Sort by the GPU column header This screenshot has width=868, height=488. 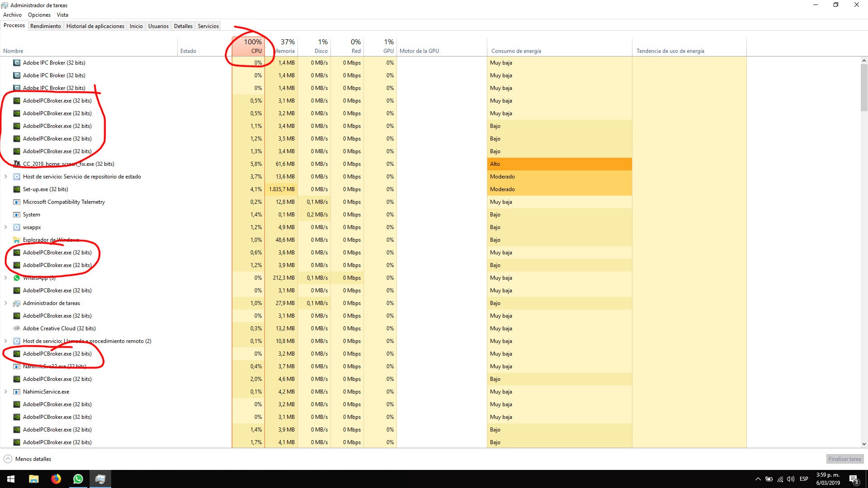(380, 47)
